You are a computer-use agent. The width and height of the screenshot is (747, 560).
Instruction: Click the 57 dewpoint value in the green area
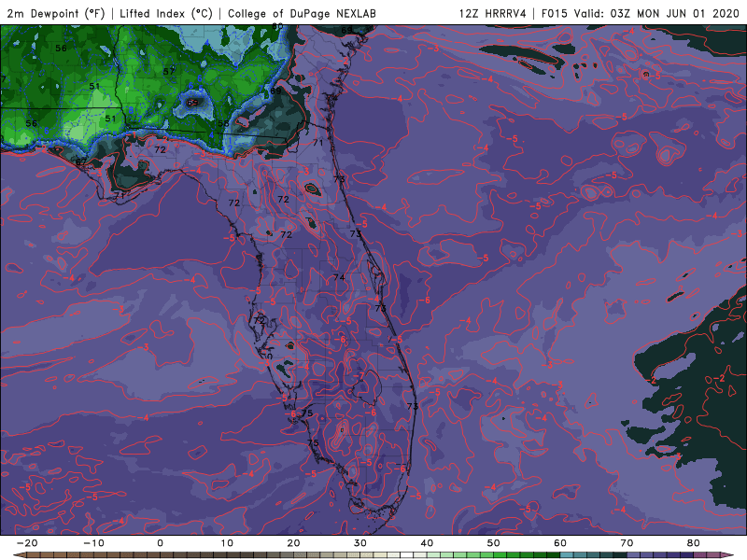(x=169, y=72)
